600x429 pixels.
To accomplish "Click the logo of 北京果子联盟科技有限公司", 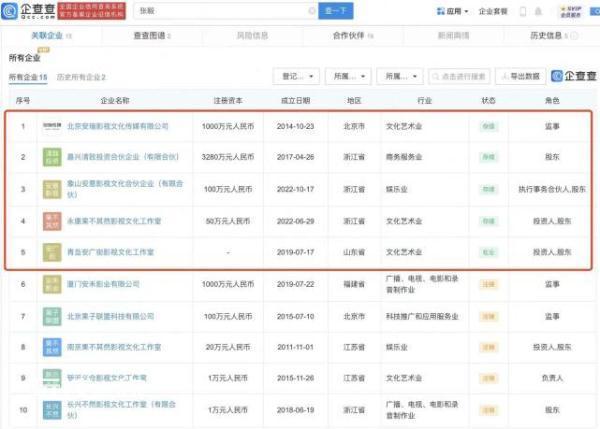I will (52, 316).
